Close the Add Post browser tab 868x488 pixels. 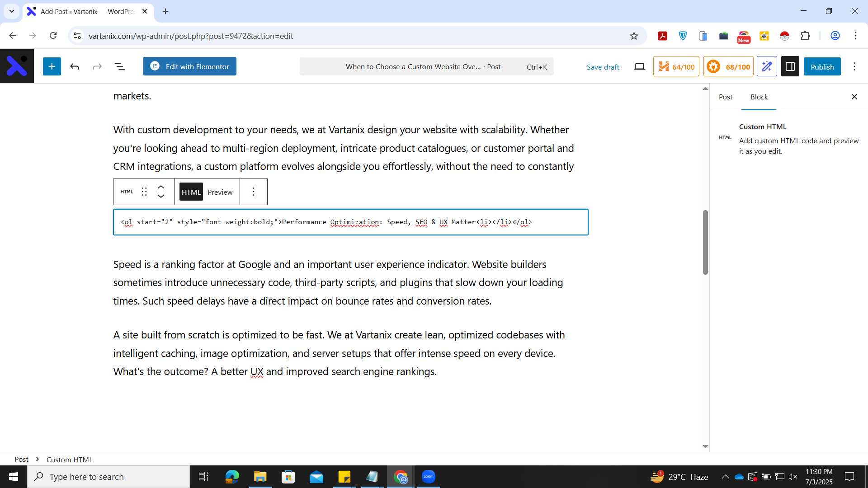(x=145, y=11)
